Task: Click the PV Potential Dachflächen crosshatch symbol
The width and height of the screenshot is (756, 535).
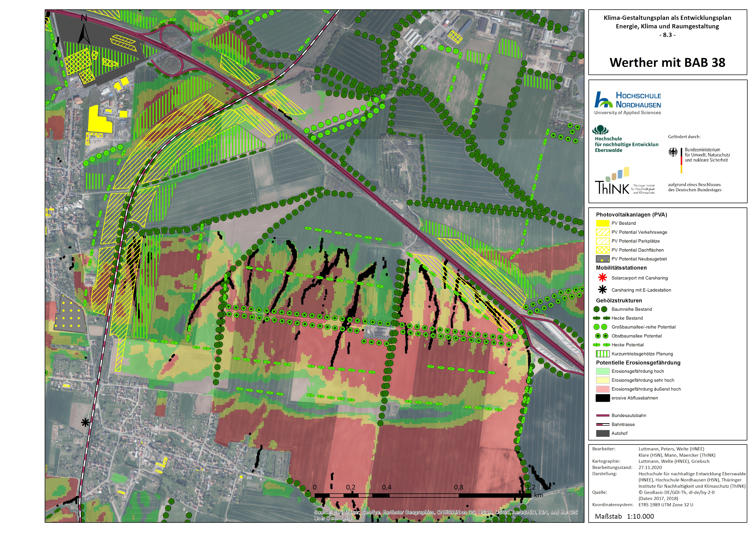Action: click(x=603, y=250)
